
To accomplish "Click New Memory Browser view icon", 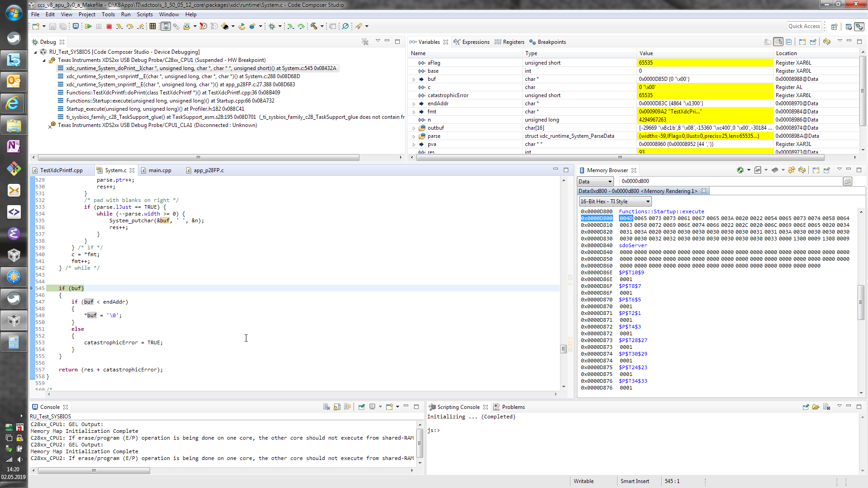I will (x=816, y=170).
